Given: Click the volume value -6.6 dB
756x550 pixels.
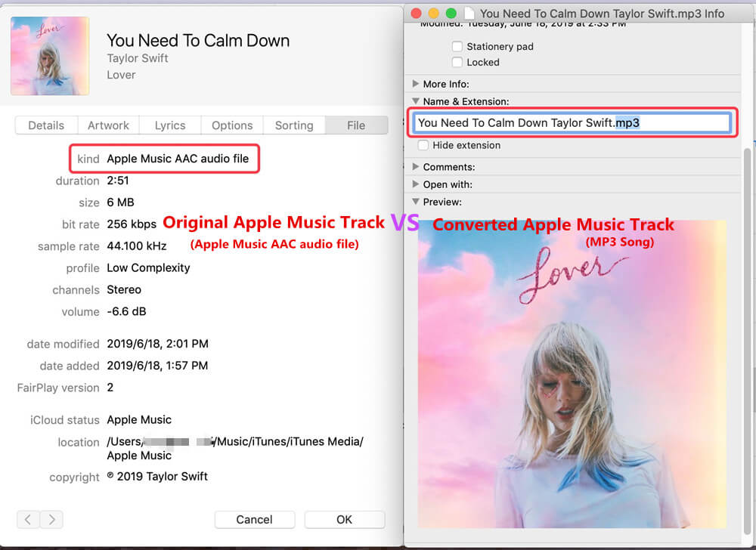Looking at the screenshot, I should pyautogui.click(x=126, y=311).
